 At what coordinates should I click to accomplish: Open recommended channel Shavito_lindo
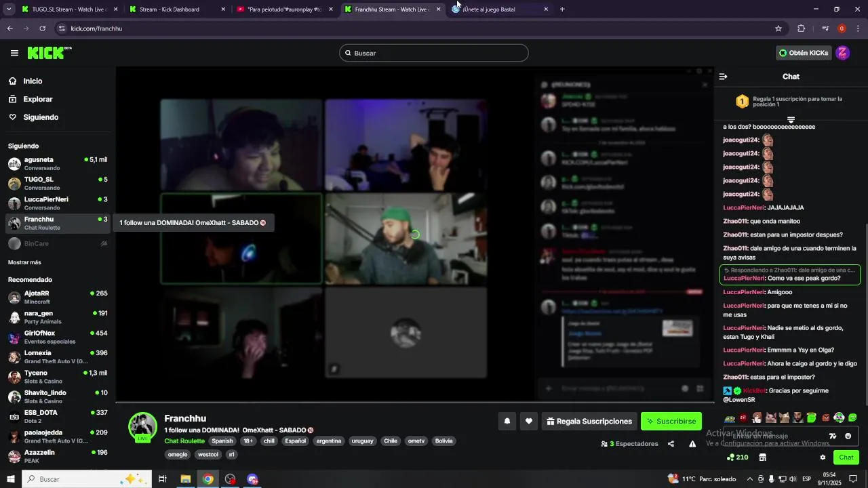[x=58, y=396]
